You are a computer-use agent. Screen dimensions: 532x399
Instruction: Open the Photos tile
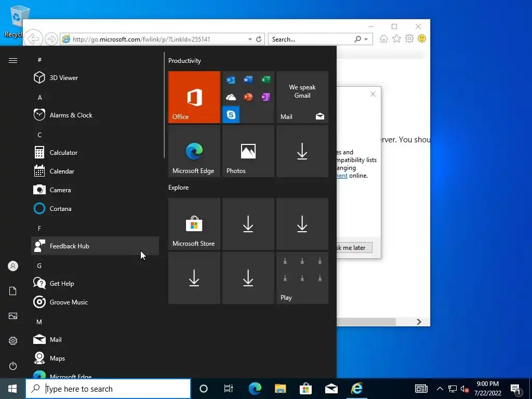248,151
